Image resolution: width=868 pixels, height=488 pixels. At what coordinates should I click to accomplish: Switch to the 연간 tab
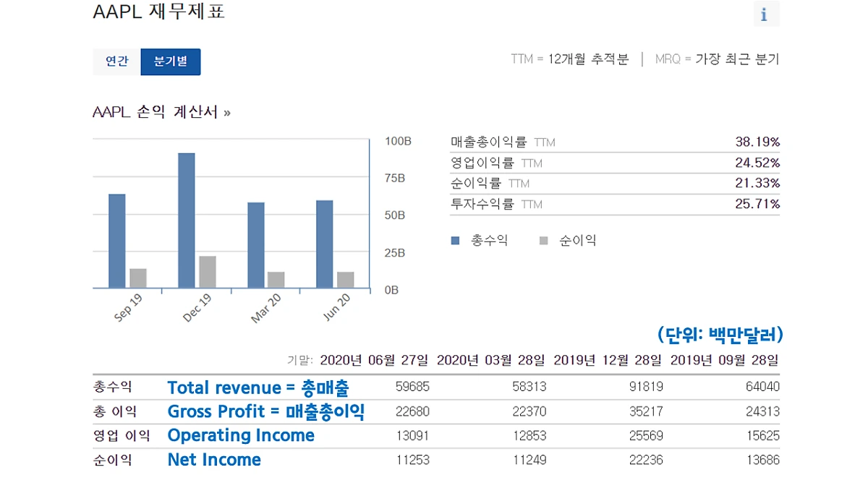click(x=115, y=61)
